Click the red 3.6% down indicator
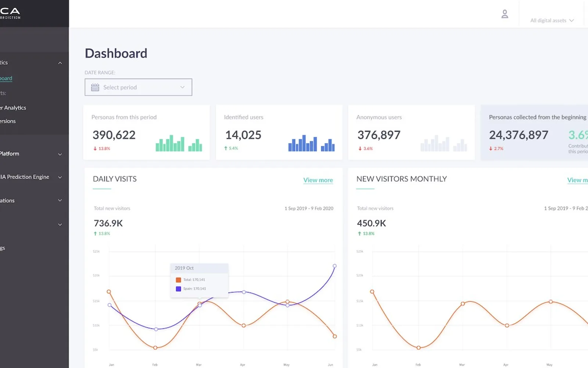Image resolution: width=588 pixels, height=368 pixels. point(366,149)
